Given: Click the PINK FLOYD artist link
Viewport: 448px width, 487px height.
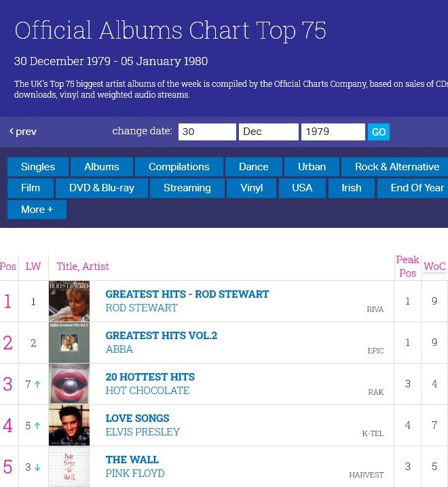Looking at the screenshot, I should 135,473.
